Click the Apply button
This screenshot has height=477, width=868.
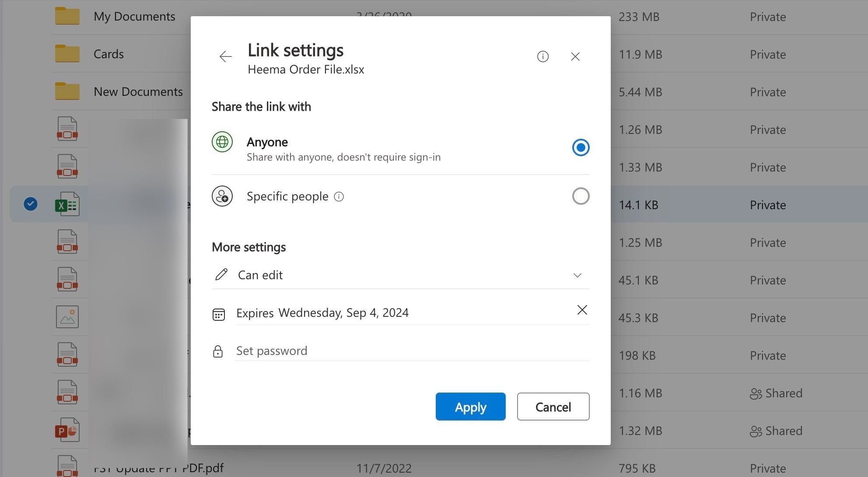470,407
